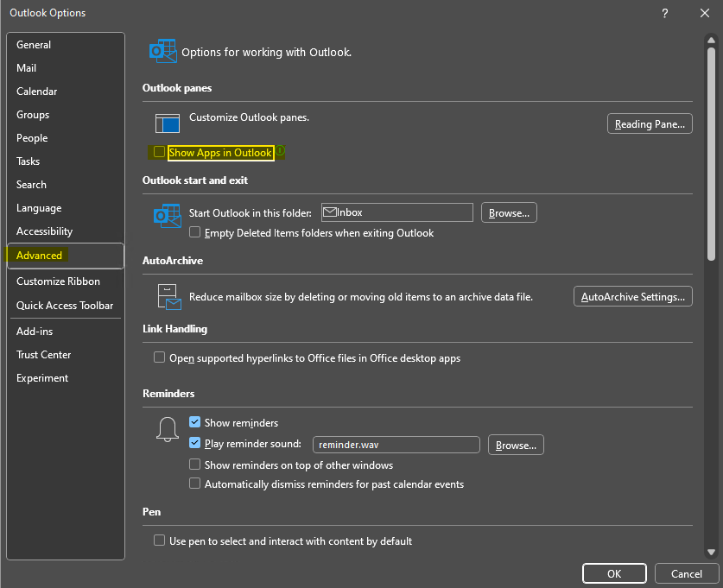
Task: Go to Add-ins options
Action: click(x=66, y=332)
